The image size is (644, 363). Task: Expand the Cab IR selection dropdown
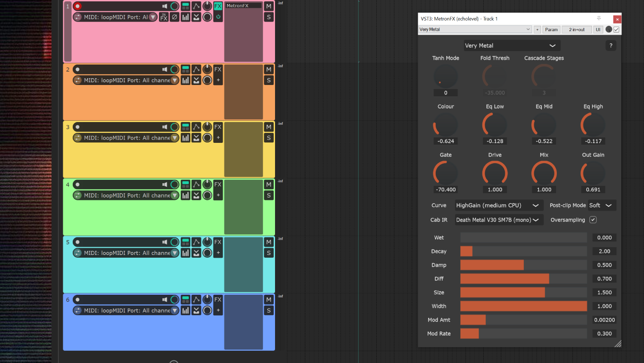pyautogui.click(x=497, y=220)
